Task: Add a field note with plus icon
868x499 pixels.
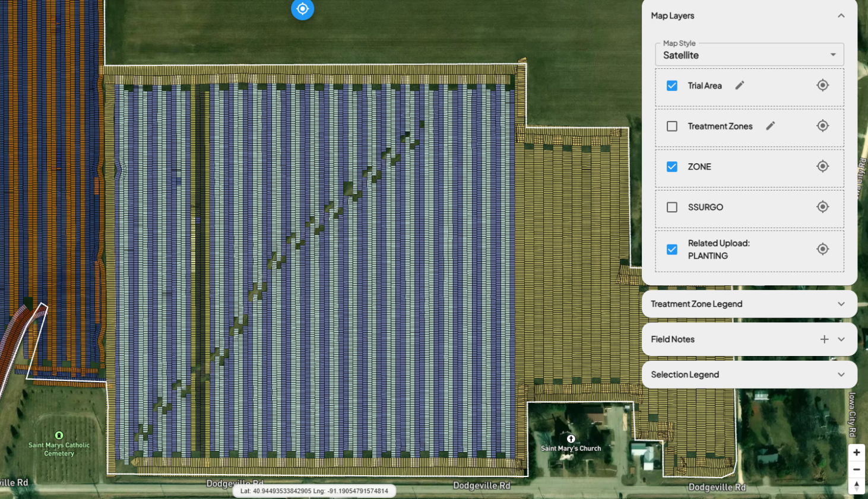Action: click(x=824, y=339)
